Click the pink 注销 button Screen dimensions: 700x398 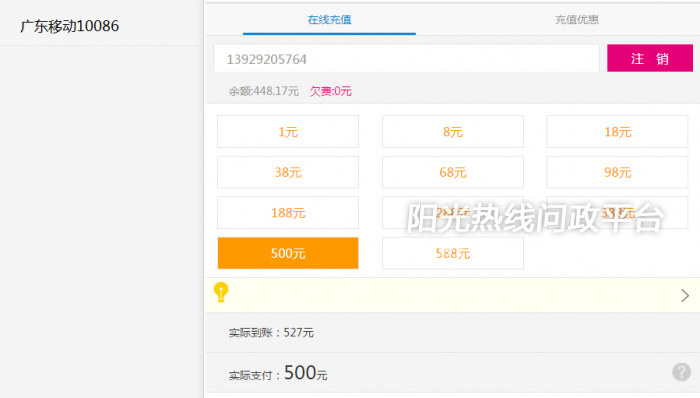tap(650, 58)
